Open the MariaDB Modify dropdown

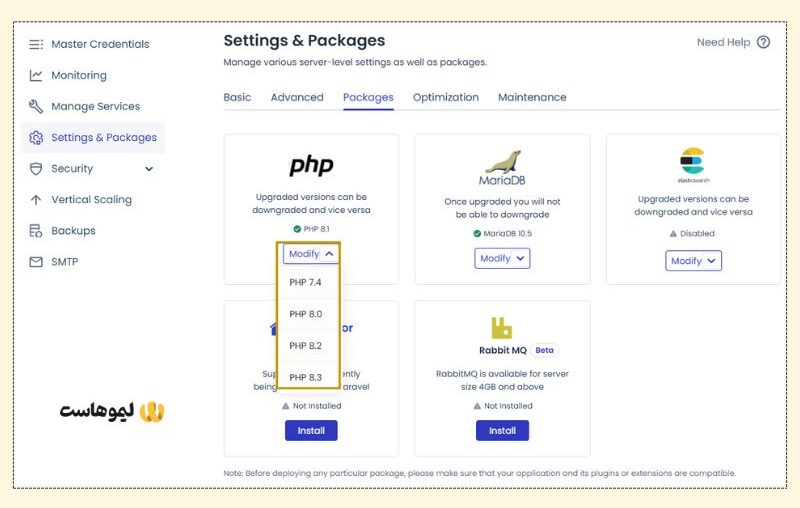tap(502, 258)
